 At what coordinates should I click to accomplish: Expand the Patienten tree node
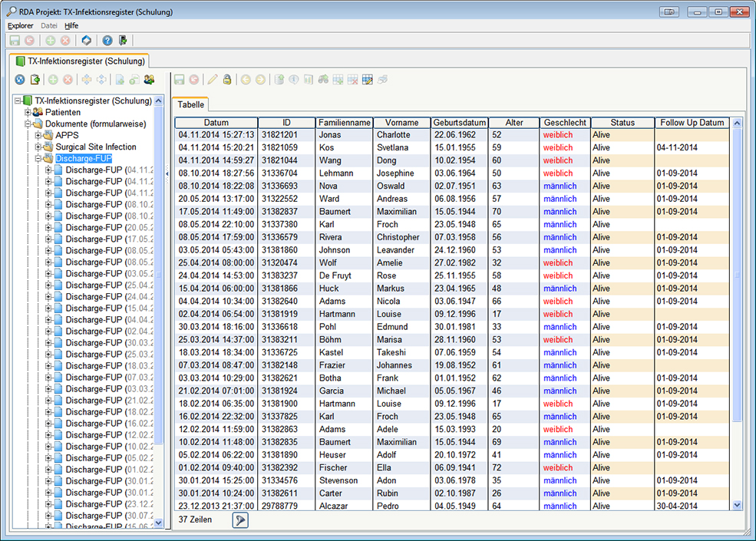pyautogui.click(x=28, y=112)
